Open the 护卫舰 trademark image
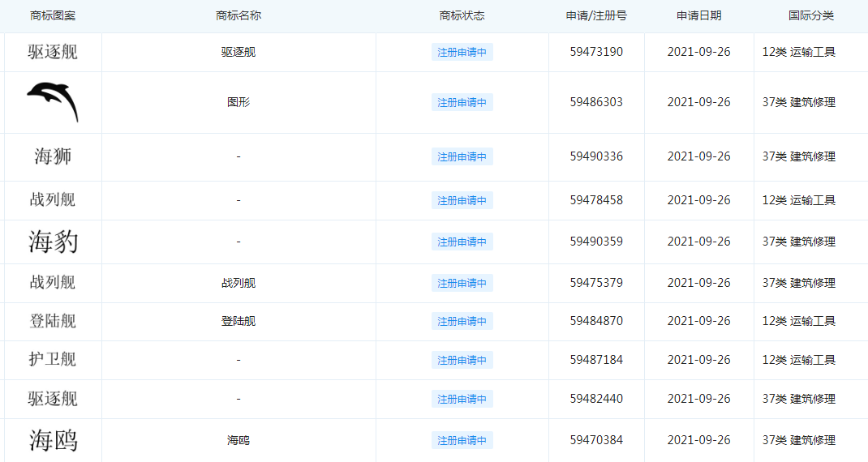 53,360
